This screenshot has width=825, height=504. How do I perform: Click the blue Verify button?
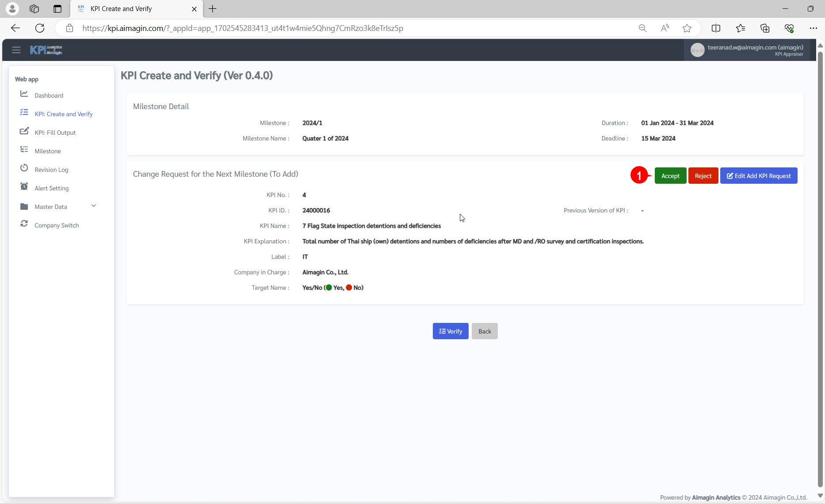pyautogui.click(x=450, y=331)
